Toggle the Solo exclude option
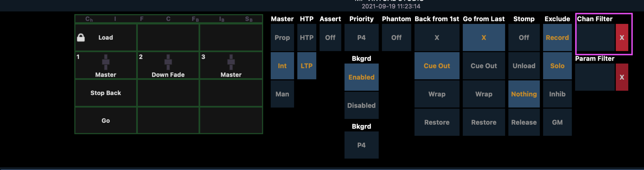The height and width of the screenshot is (170, 644). [557, 66]
